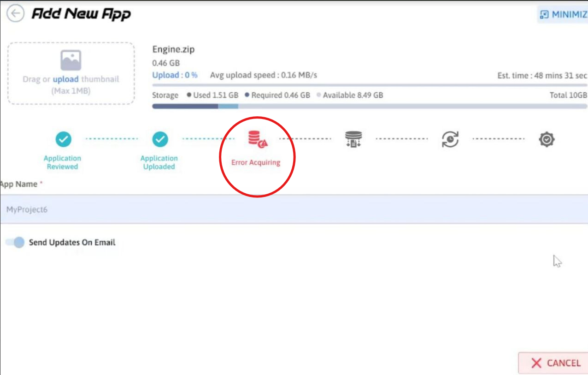Image resolution: width=588 pixels, height=375 pixels.
Task: Click the final step gear checkmark icon
Action: [547, 139]
